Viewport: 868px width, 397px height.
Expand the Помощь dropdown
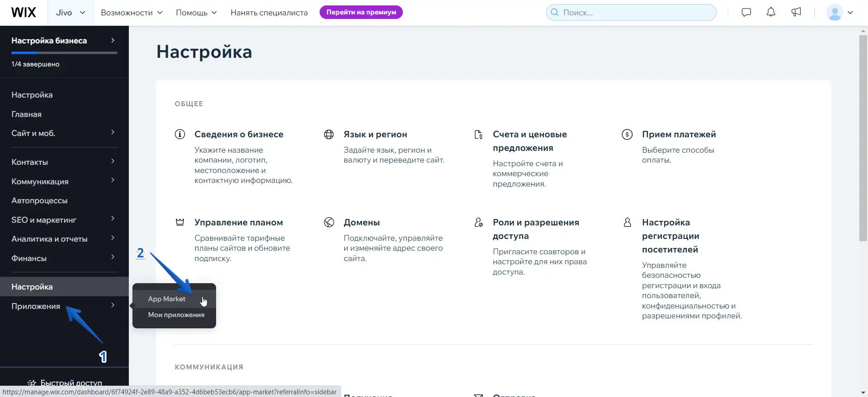click(196, 13)
